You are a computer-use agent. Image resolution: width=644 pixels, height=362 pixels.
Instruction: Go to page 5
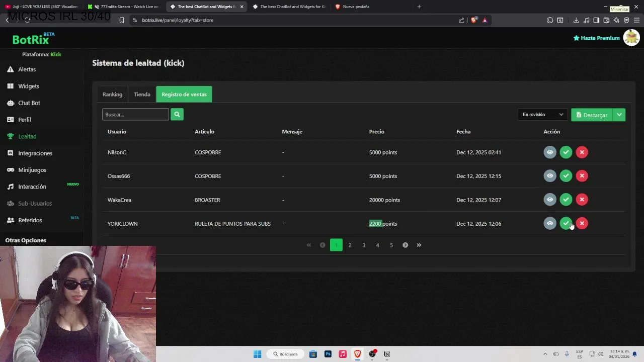[391, 245]
